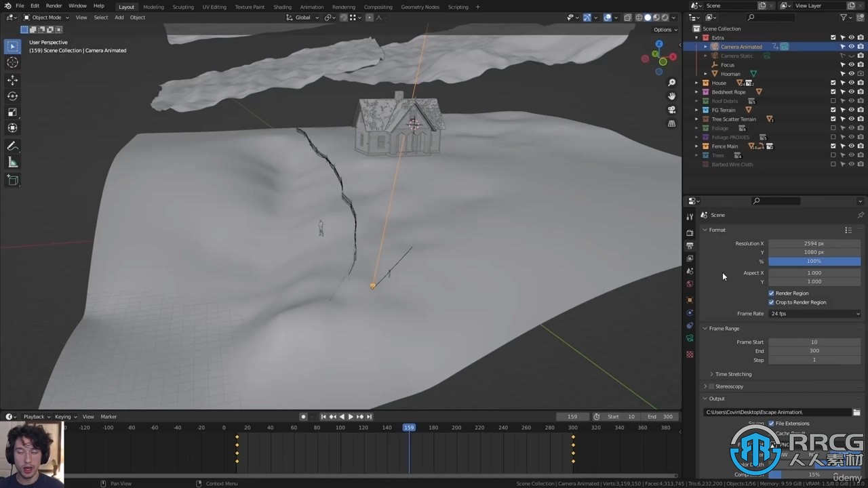This screenshot has width=868, height=488.
Task: Jump to the timeline start frame
Action: point(323,417)
